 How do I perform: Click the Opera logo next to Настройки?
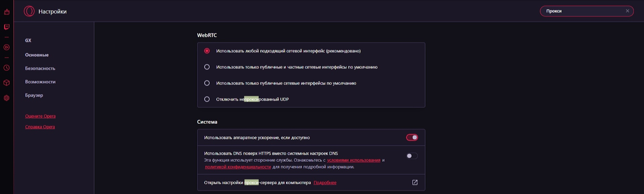(x=29, y=11)
